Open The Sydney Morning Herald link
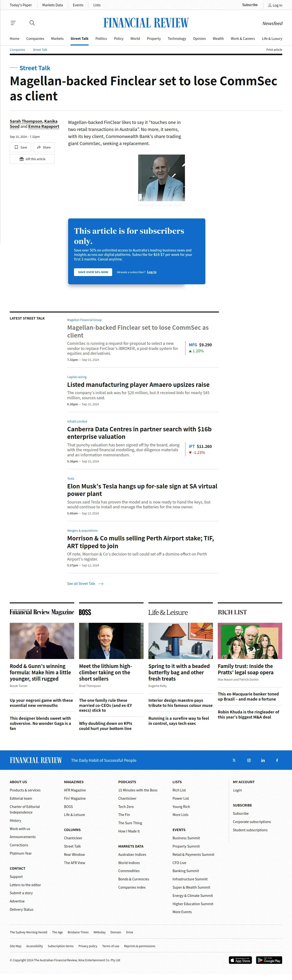Screen dimensions: 292x980 click(28, 932)
